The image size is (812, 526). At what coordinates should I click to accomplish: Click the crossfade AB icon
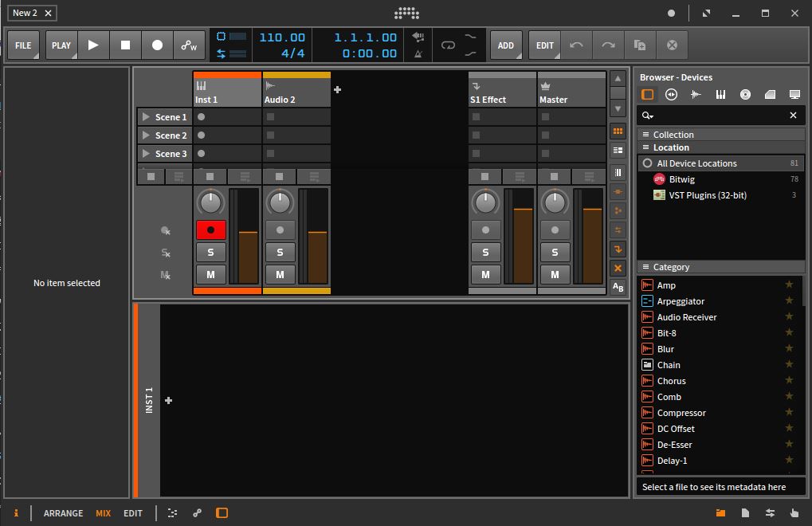618,287
